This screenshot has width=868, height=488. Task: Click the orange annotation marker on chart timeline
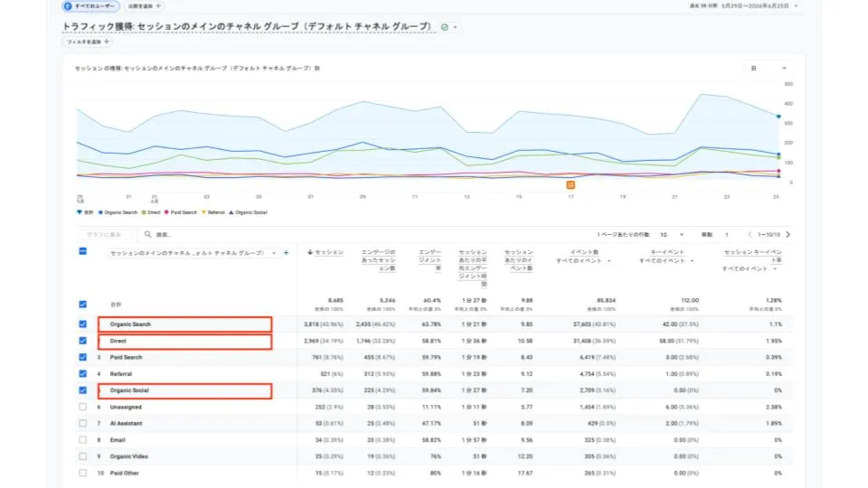pyautogui.click(x=571, y=184)
